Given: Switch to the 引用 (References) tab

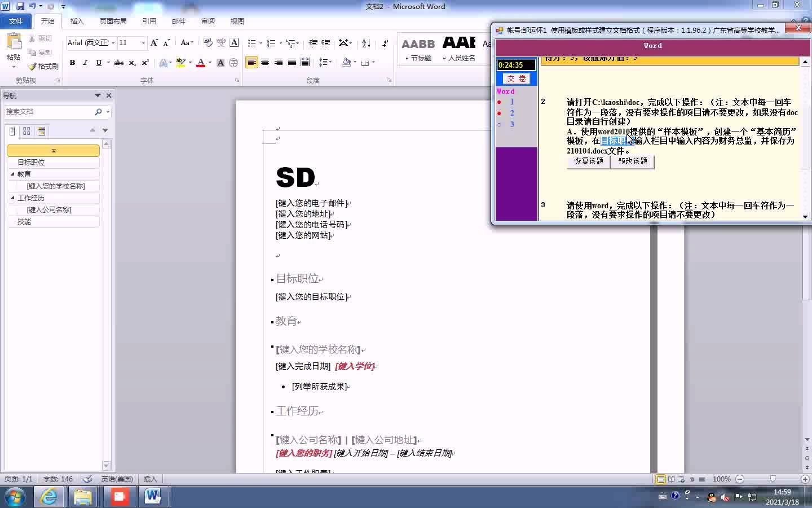Looking at the screenshot, I should [149, 21].
